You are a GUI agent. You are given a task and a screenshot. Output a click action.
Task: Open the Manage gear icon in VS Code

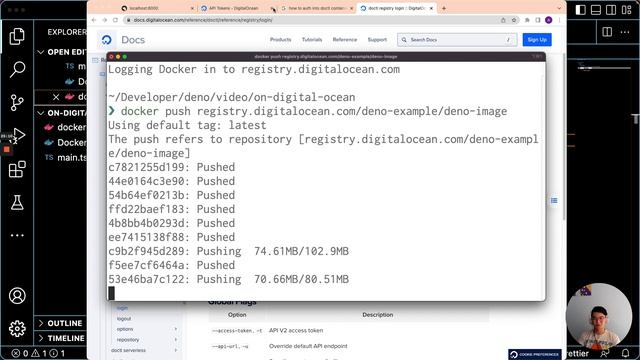pyautogui.click(x=17, y=328)
